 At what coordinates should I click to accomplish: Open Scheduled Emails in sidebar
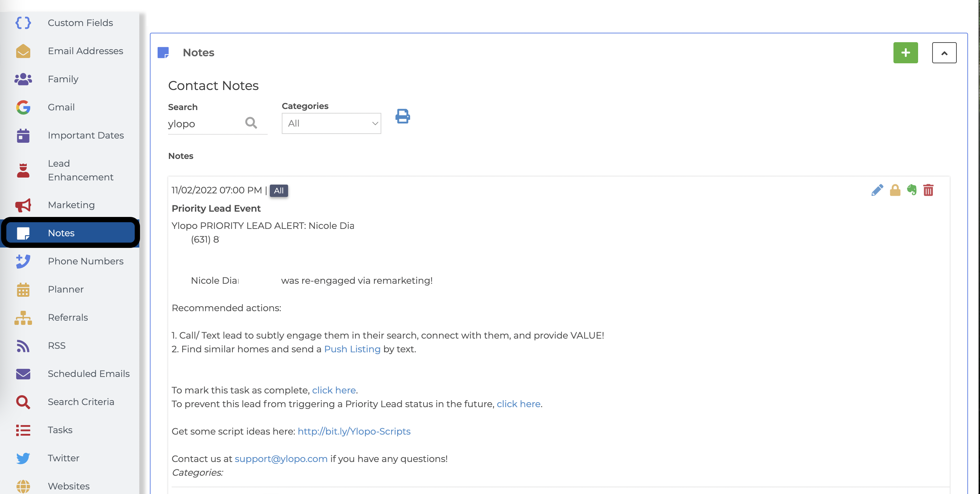88,374
